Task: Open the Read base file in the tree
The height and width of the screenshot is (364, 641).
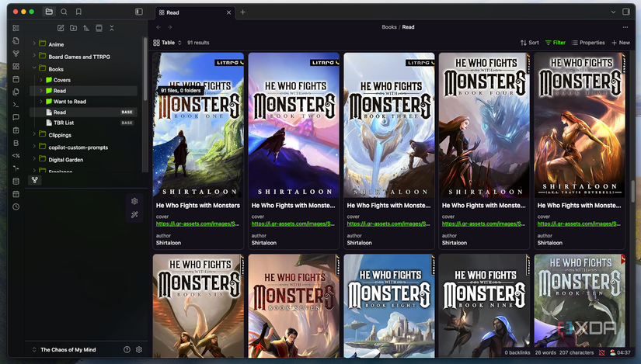Action: pos(83,112)
